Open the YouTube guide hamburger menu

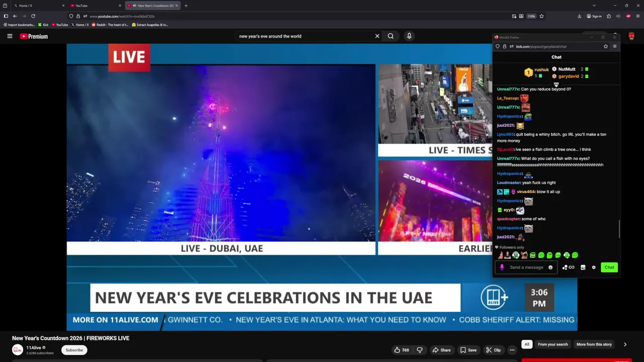pyautogui.click(x=10, y=36)
